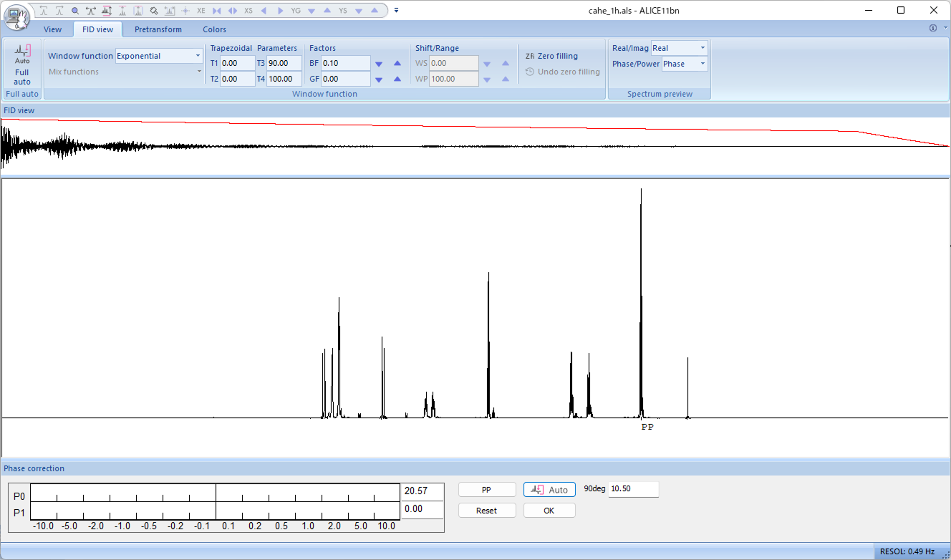
Task: Open the Colors tab
Action: (214, 29)
